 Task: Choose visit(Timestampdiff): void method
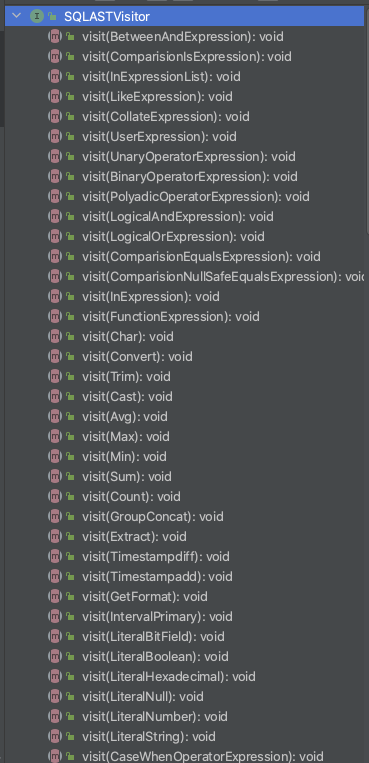click(156, 556)
